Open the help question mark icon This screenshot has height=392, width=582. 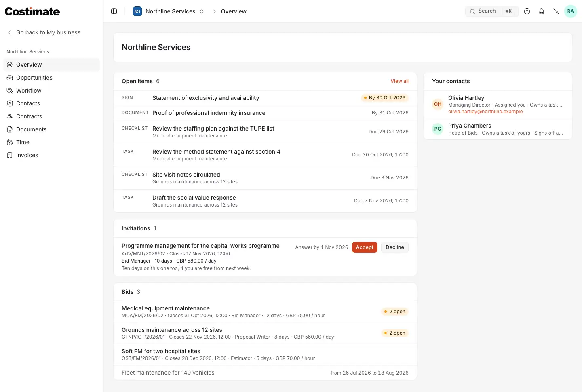527,11
